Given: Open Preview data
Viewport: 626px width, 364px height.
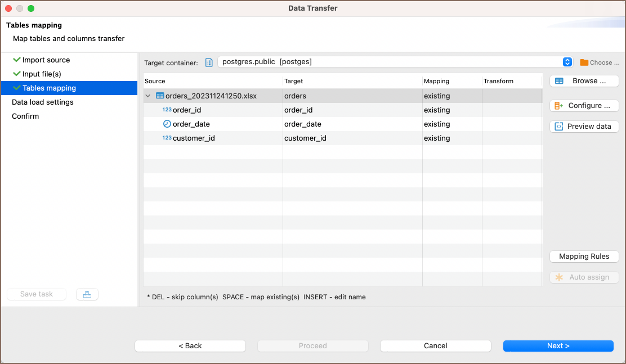Looking at the screenshot, I should [x=584, y=127].
